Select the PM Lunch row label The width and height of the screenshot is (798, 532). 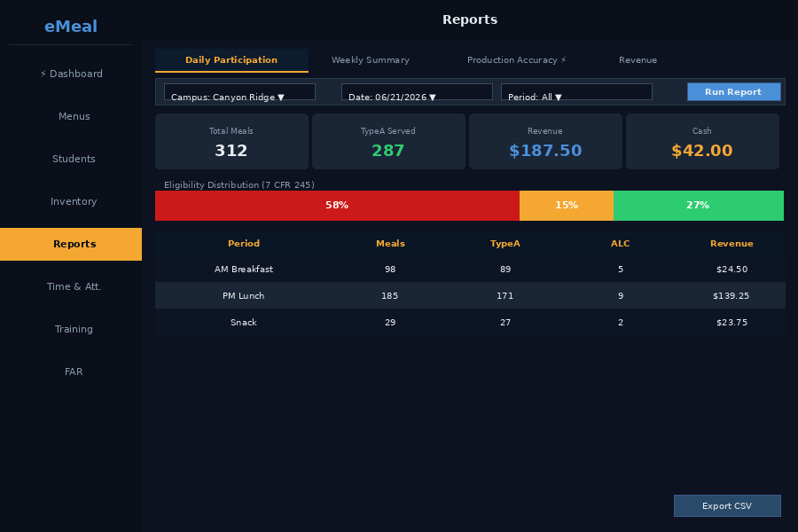point(244,296)
